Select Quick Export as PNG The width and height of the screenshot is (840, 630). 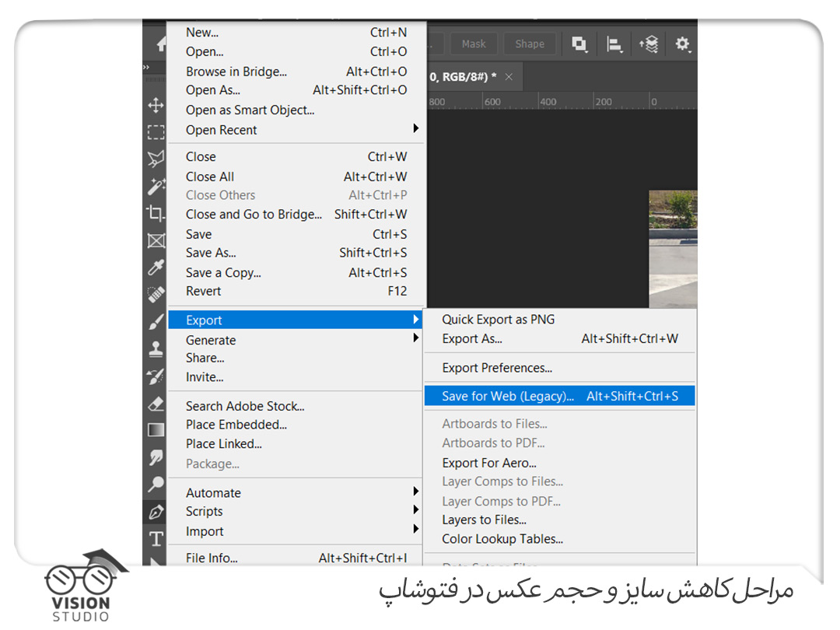click(560, 320)
